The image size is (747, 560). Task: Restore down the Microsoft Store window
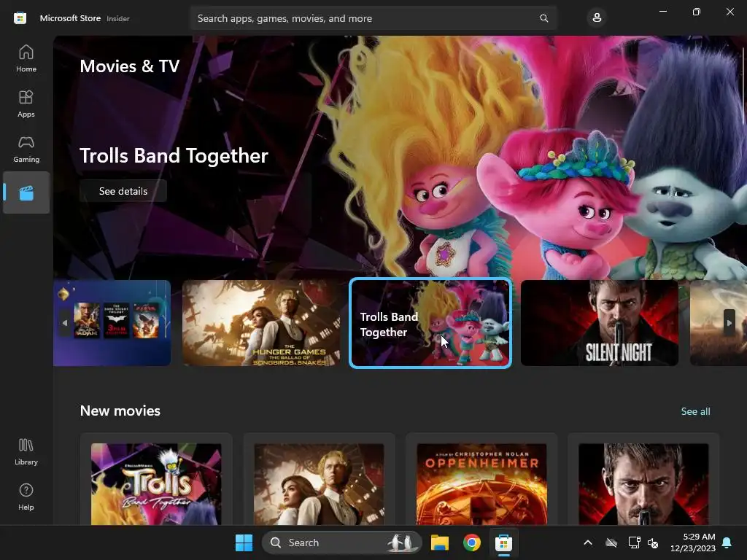(x=696, y=11)
